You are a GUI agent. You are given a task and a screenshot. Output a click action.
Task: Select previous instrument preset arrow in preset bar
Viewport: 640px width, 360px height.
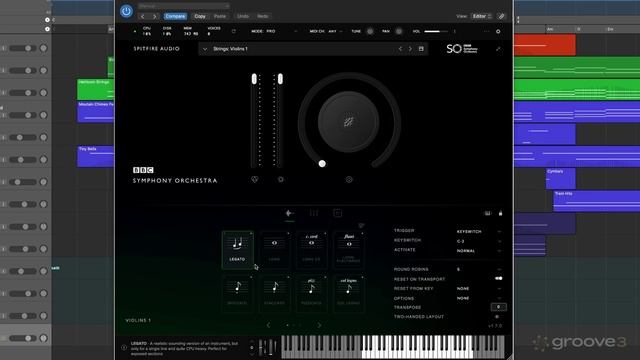click(400, 49)
